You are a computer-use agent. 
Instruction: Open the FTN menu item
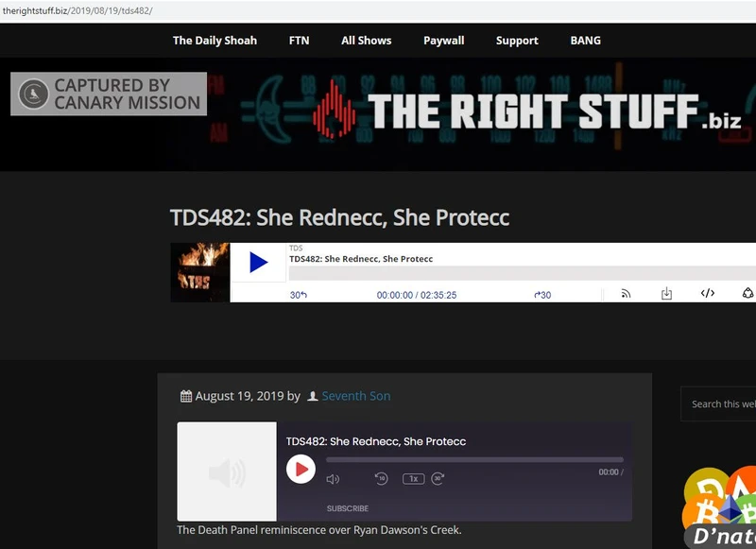(299, 41)
